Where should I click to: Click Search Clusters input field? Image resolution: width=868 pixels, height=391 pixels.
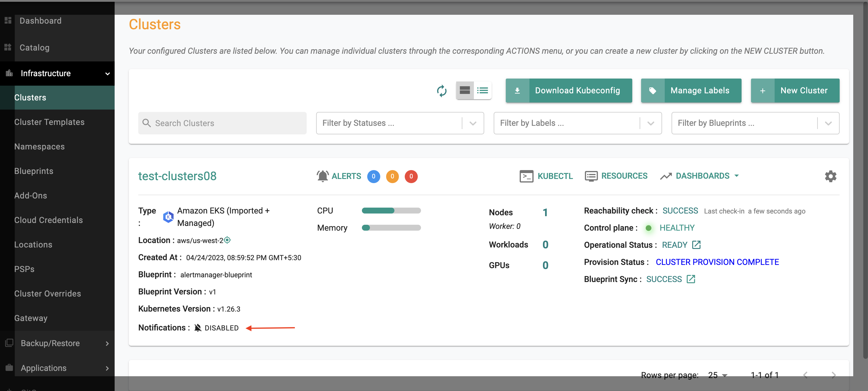pyautogui.click(x=222, y=123)
